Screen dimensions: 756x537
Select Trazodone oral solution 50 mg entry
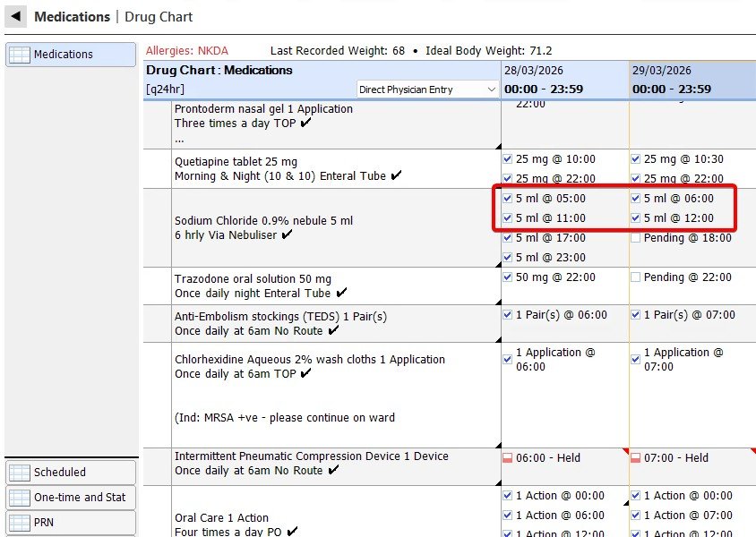click(253, 279)
